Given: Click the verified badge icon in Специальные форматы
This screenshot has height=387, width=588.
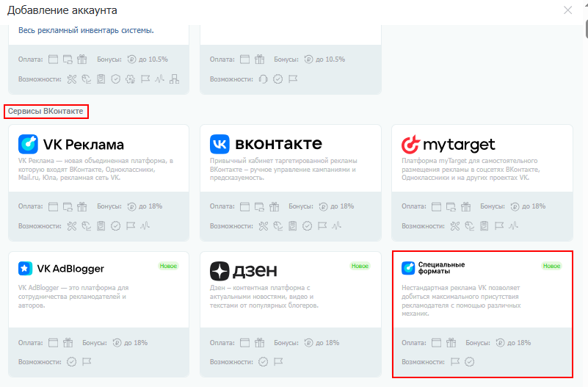Looking at the screenshot, I should [470, 362].
